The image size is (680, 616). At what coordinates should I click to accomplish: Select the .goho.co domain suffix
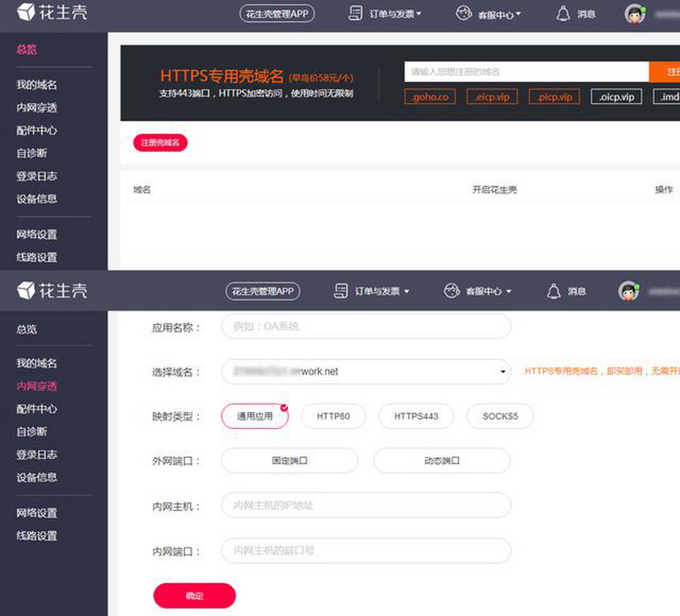429,97
